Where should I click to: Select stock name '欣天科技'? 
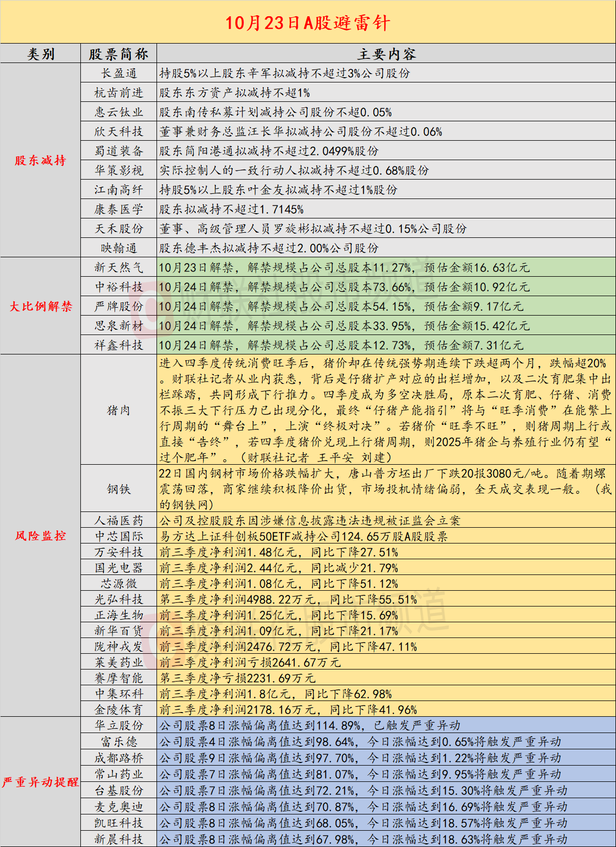click(x=119, y=132)
